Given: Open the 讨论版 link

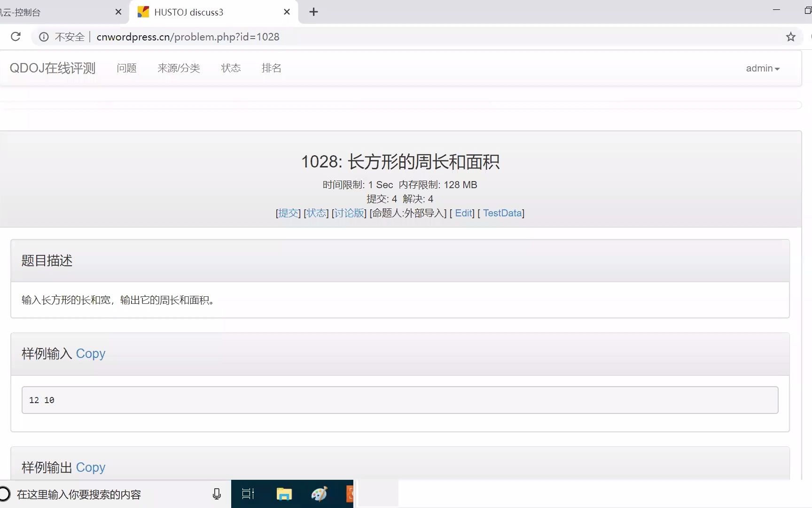Looking at the screenshot, I should (349, 213).
